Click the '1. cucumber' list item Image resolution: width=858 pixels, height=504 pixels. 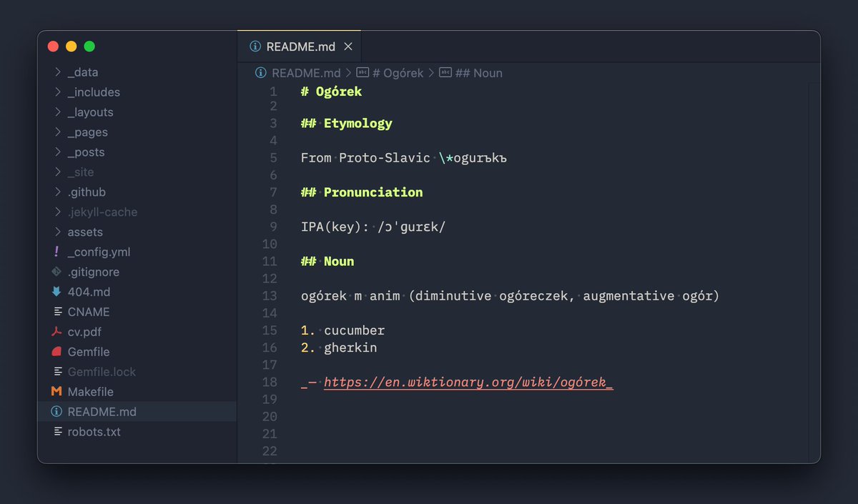click(x=343, y=330)
